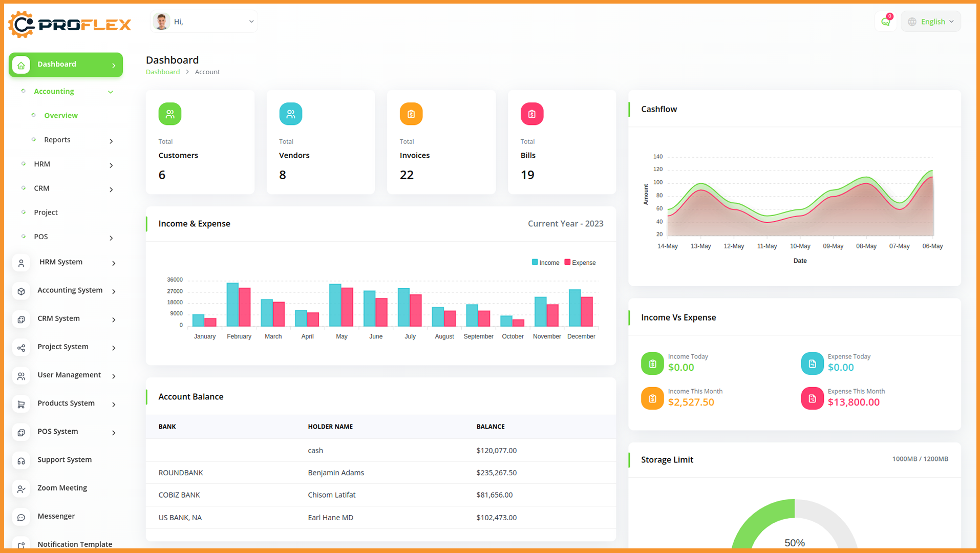Screen dimensions: 980x553
Task: Click the Accounting System cube icon
Action: point(21,291)
